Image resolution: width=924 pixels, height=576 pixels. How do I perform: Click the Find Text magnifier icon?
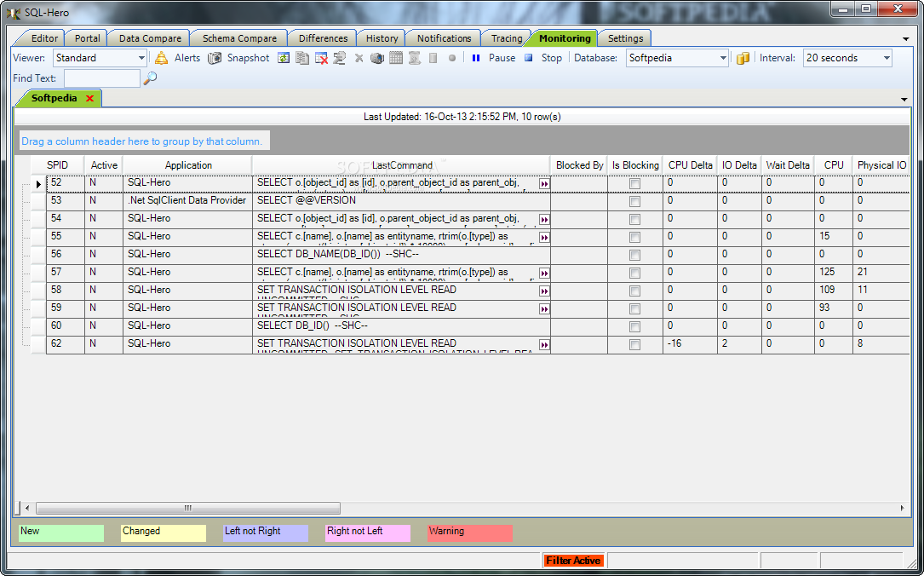point(150,78)
